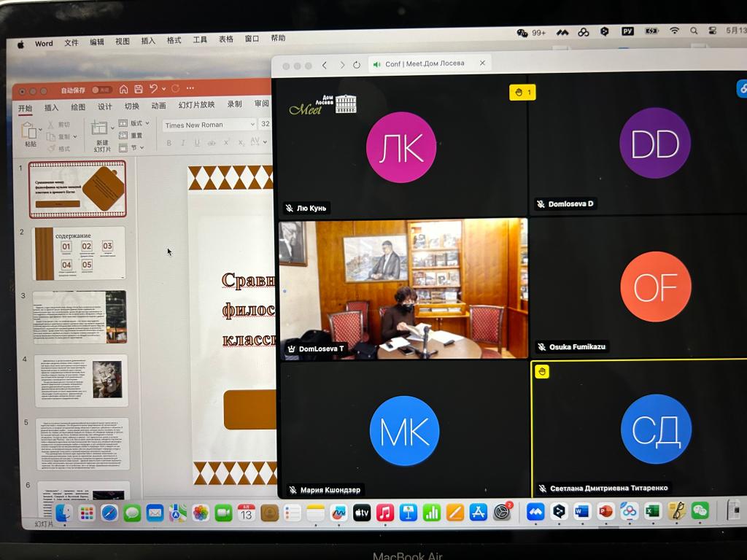Click the ЛК avatar of Лю Кунь
This screenshot has width=747, height=560.
(x=401, y=147)
